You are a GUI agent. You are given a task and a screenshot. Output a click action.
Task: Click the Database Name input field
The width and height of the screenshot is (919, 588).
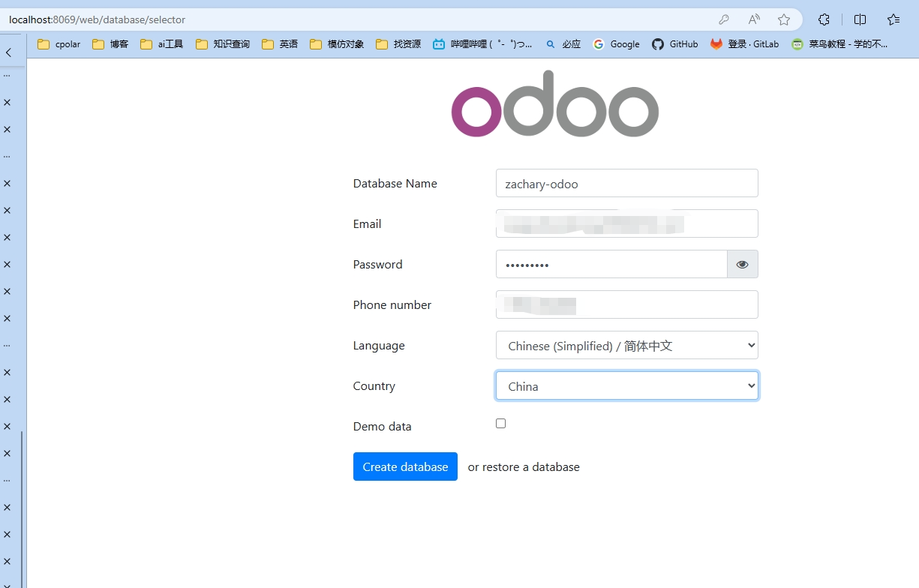click(x=626, y=183)
